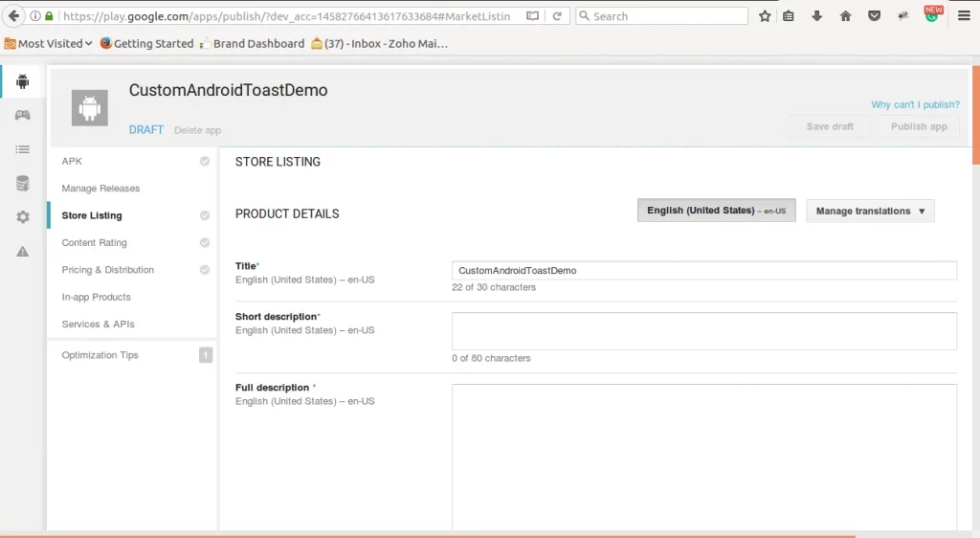The width and height of the screenshot is (980, 538).
Task: Open the Firefox downloads arrow icon
Action: 816,16
